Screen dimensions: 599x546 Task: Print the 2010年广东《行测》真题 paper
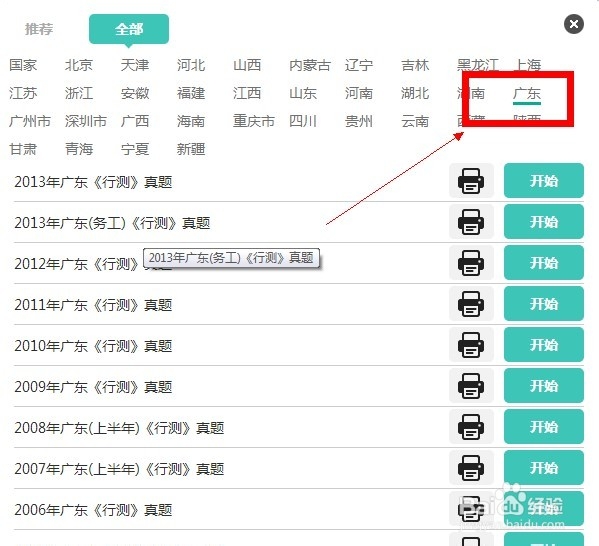click(x=471, y=345)
